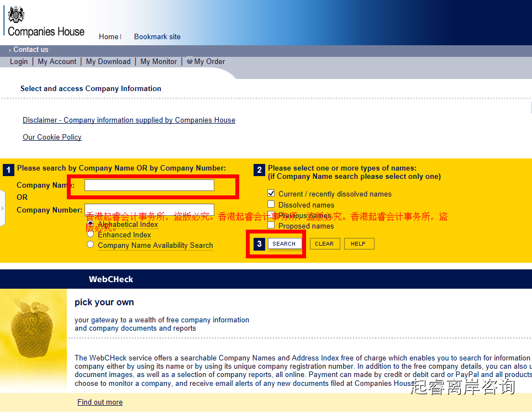
Task: Click the Companies House title text
Action: coord(46,31)
